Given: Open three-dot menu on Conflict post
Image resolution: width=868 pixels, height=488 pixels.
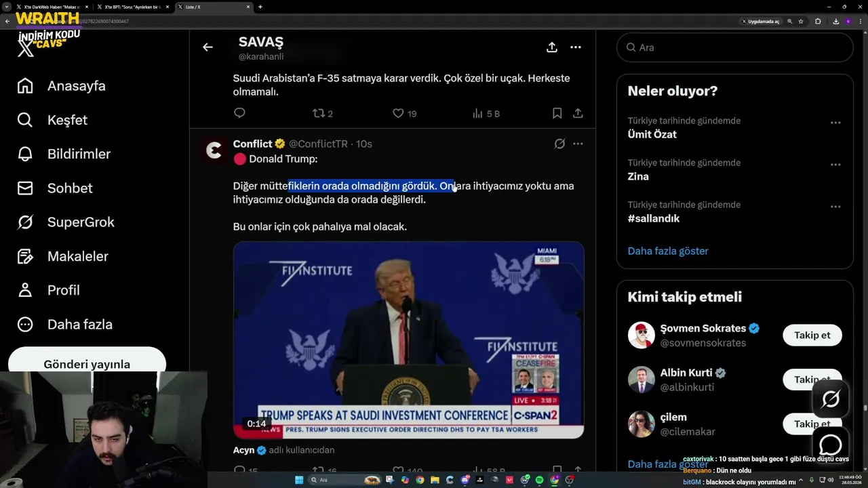Looking at the screenshot, I should click(x=578, y=144).
